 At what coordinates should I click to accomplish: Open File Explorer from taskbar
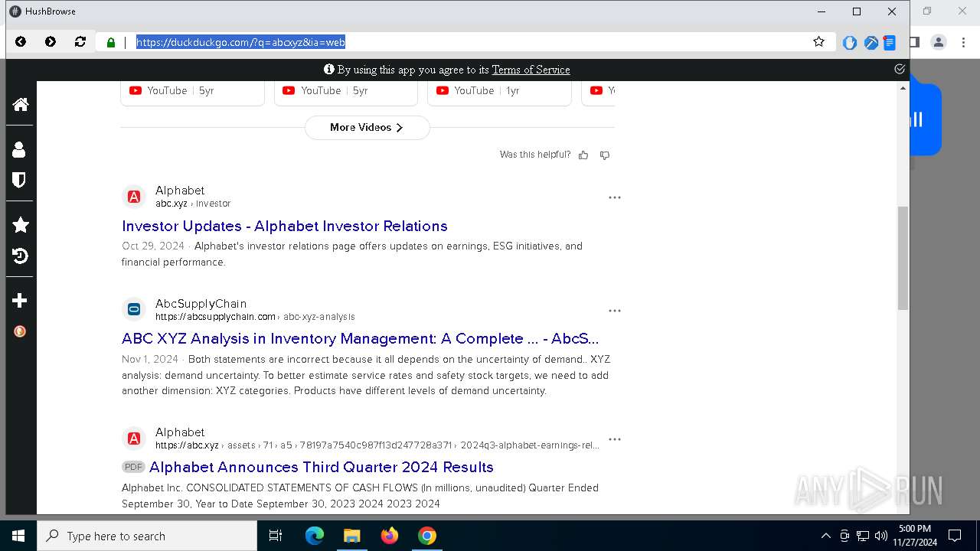click(x=351, y=536)
